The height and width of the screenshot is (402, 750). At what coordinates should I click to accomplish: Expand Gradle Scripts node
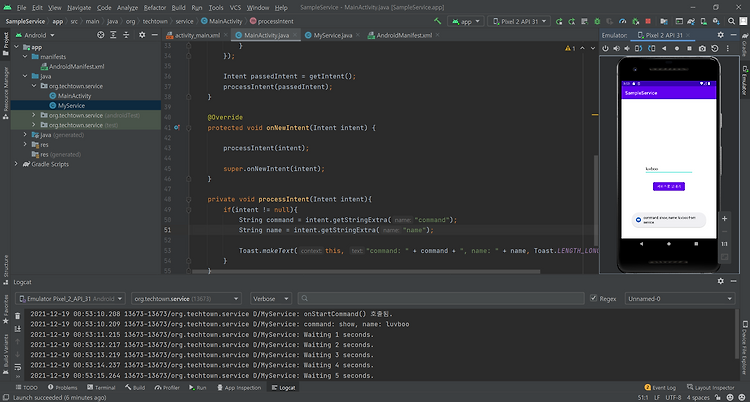[16, 164]
